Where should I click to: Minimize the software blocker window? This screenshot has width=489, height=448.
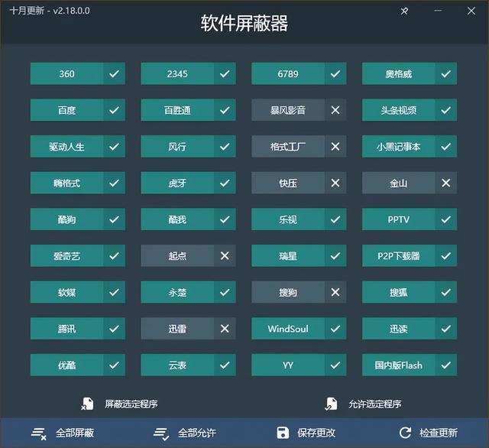click(438, 11)
